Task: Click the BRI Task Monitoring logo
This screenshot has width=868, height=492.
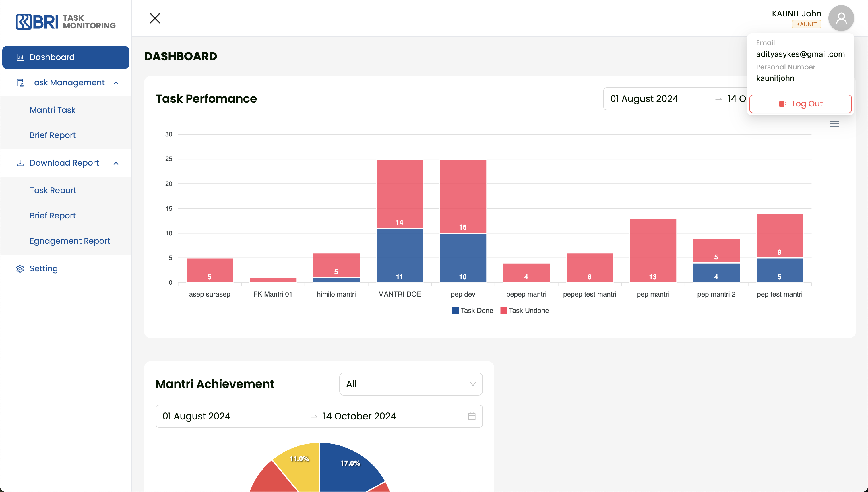Action: coord(65,22)
